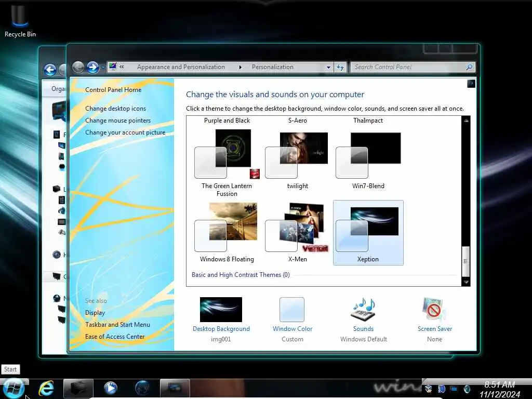Click the search magnifier icon
The height and width of the screenshot is (399, 532).
click(469, 67)
